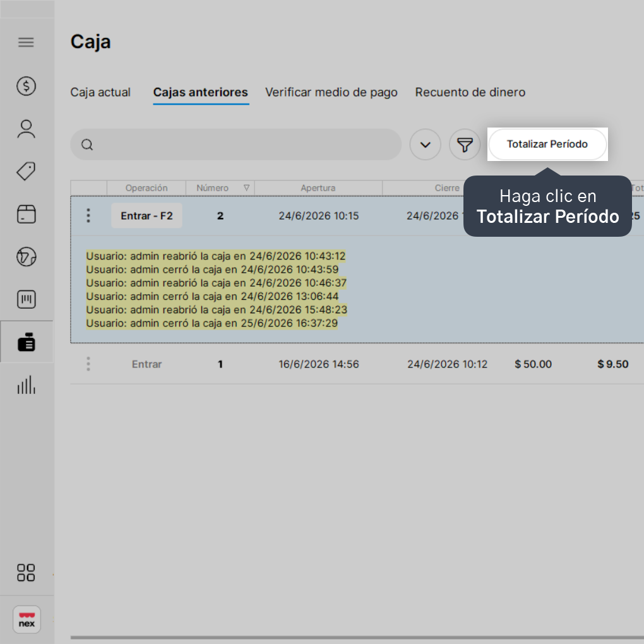The image size is (644, 644).
Task: Click cierre date 24/6/2026 10:12
Action: click(x=447, y=364)
